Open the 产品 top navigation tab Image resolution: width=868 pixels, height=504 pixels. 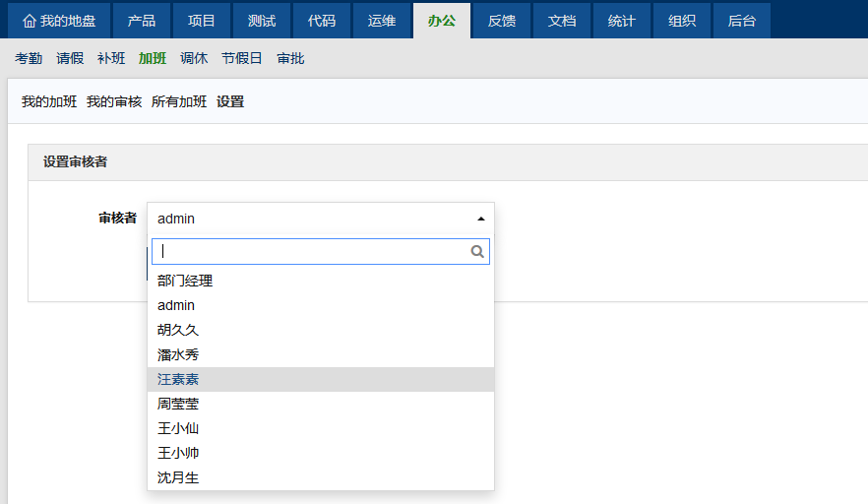tap(142, 21)
